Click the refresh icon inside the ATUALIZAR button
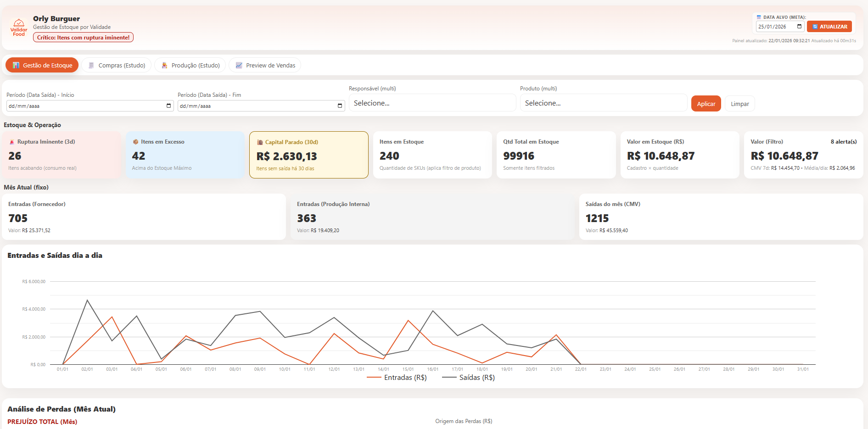868x429 pixels. 815,27
